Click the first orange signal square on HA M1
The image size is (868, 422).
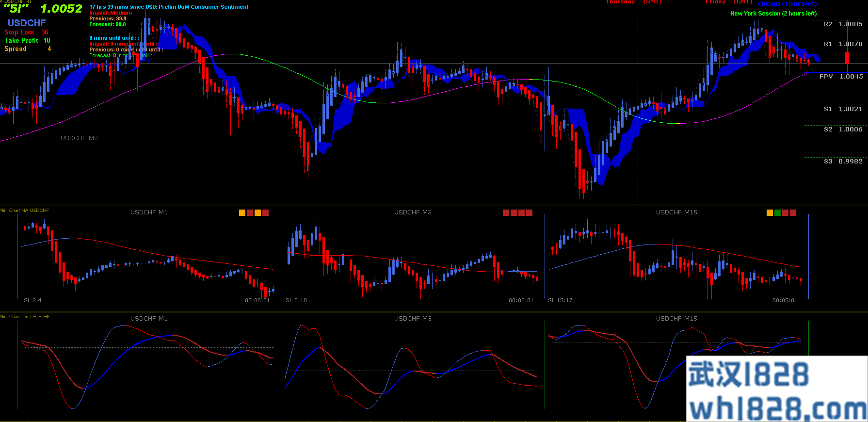tap(242, 212)
